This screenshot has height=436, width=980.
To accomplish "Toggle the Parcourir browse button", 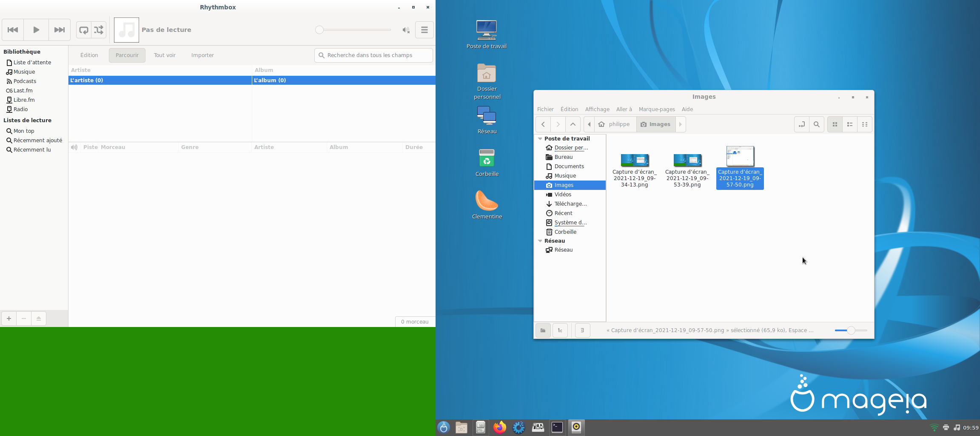I will [127, 55].
